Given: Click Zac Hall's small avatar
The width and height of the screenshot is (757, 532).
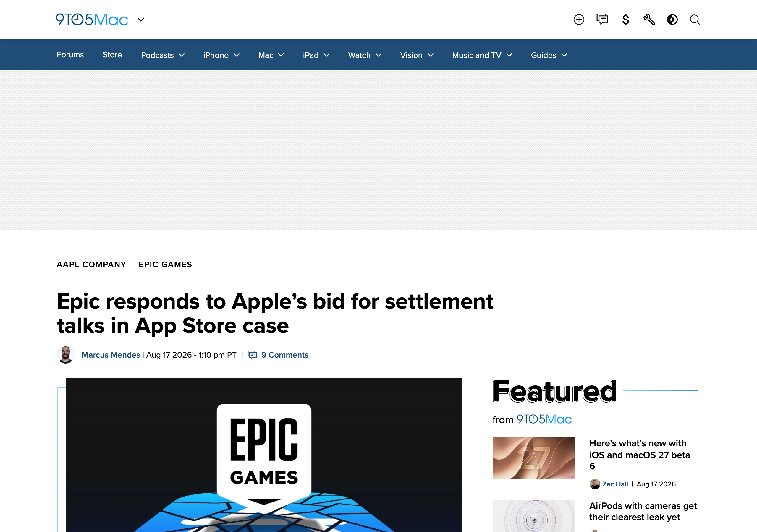Looking at the screenshot, I should coord(595,484).
